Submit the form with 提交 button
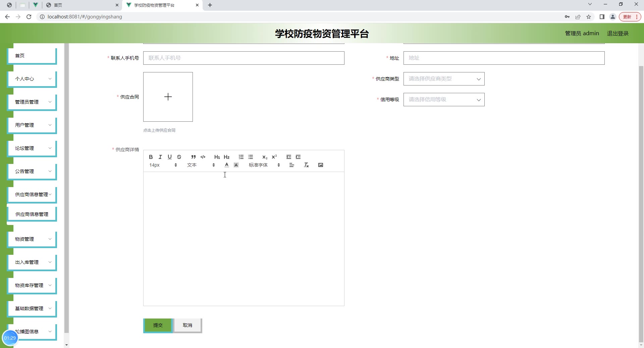644x348 pixels. (158, 325)
